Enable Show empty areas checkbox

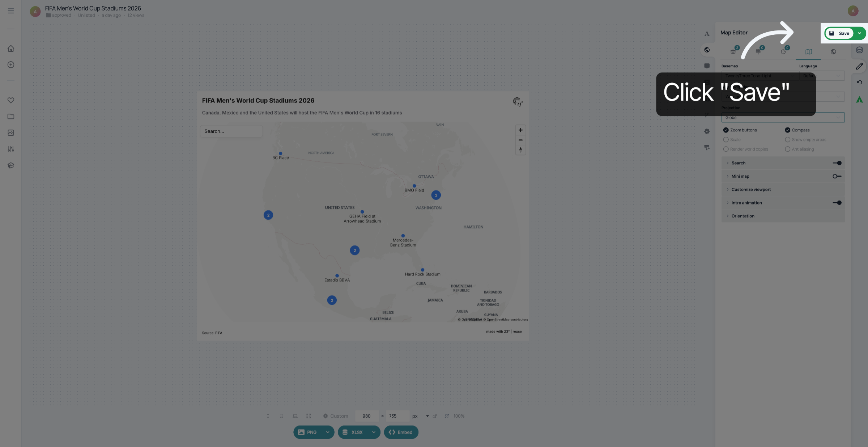click(x=787, y=140)
